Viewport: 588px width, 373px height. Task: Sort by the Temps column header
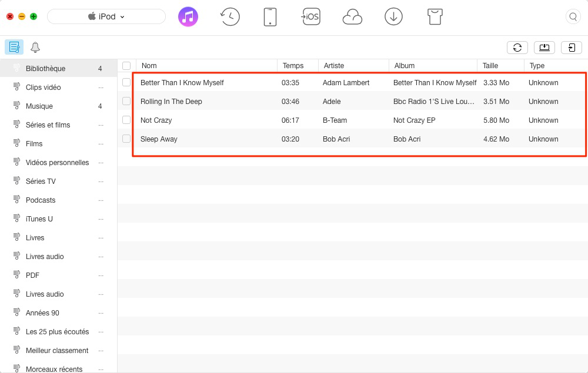pos(298,66)
